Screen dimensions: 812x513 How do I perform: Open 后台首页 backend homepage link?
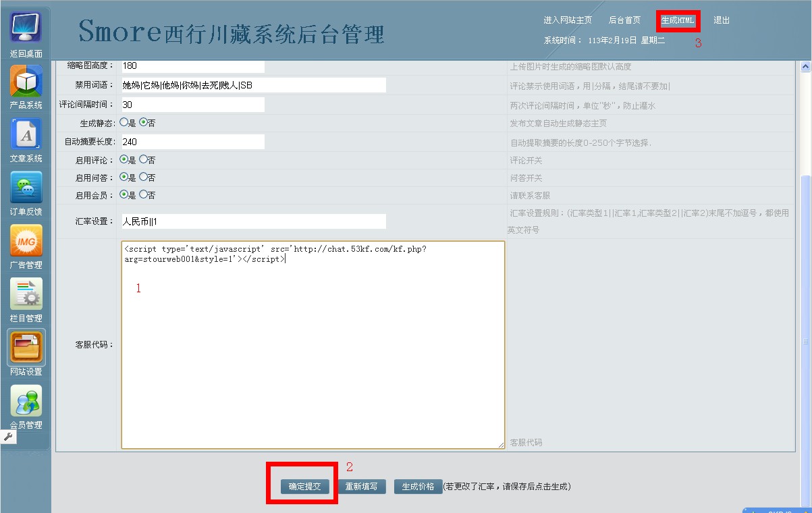tap(624, 20)
